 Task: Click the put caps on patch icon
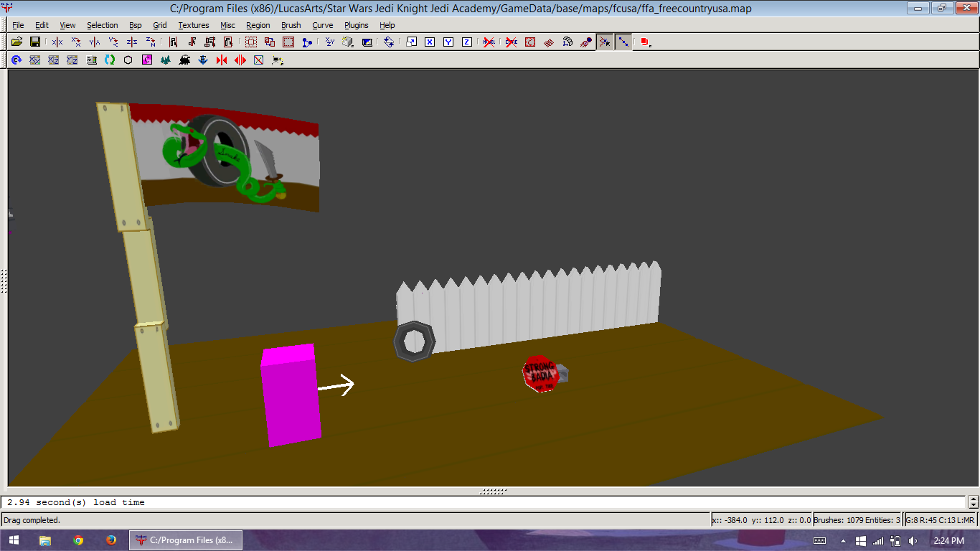click(586, 42)
